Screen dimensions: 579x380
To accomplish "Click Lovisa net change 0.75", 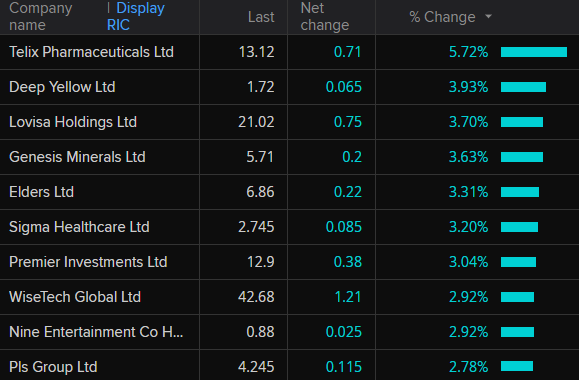I will (x=347, y=122).
